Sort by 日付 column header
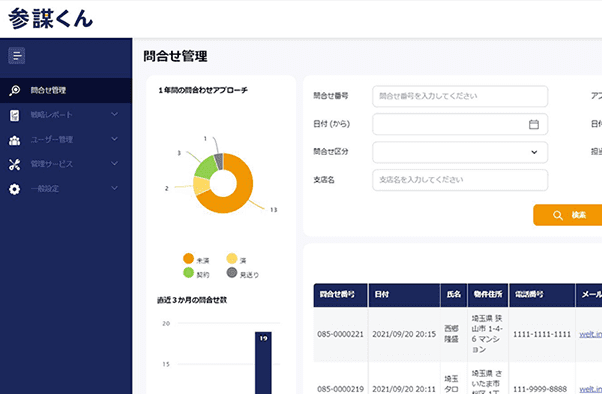 click(x=404, y=295)
